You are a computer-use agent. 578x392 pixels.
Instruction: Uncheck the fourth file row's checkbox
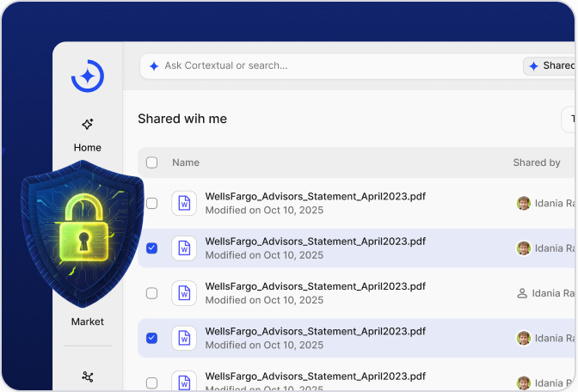152,338
